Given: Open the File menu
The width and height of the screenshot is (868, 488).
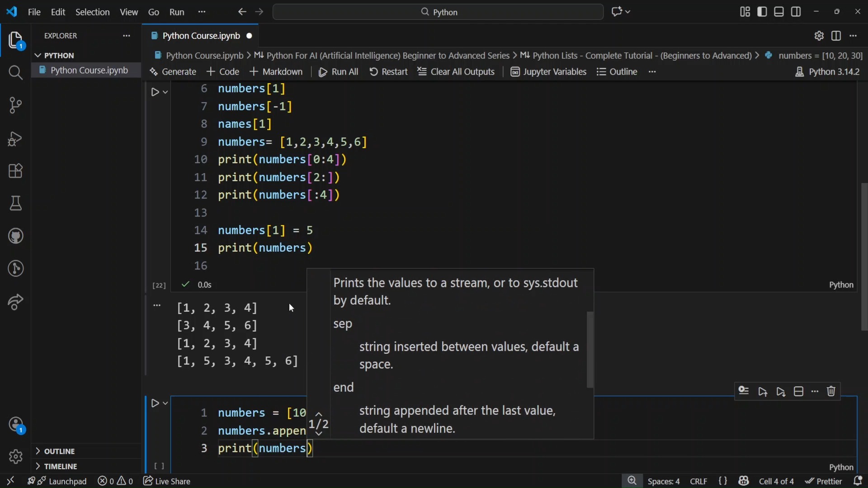Looking at the screenshot, I should pos(34,12).
